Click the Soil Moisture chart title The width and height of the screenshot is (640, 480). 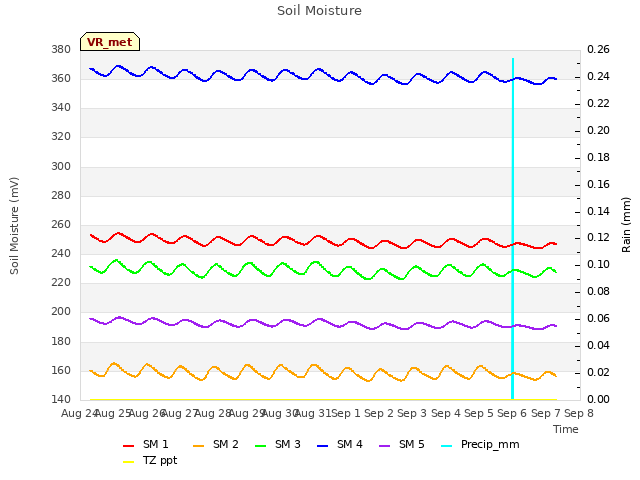pos(319,11)
